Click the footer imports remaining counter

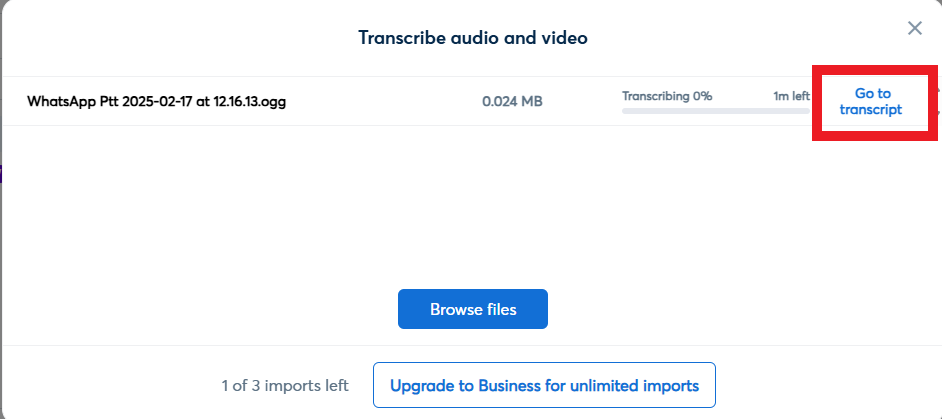click(285, 385)
